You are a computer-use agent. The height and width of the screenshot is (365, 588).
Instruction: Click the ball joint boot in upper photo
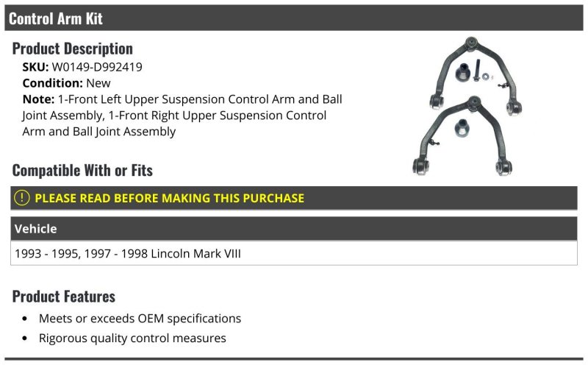pos(463,72)
